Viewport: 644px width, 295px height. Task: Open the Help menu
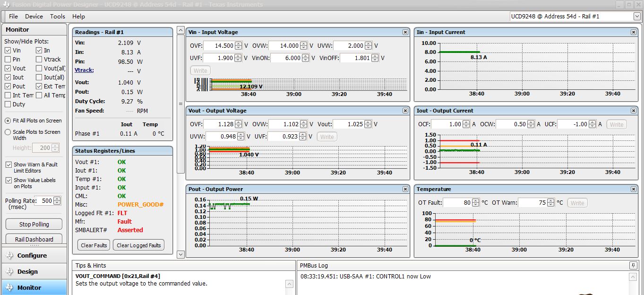(x=78, y=16)
